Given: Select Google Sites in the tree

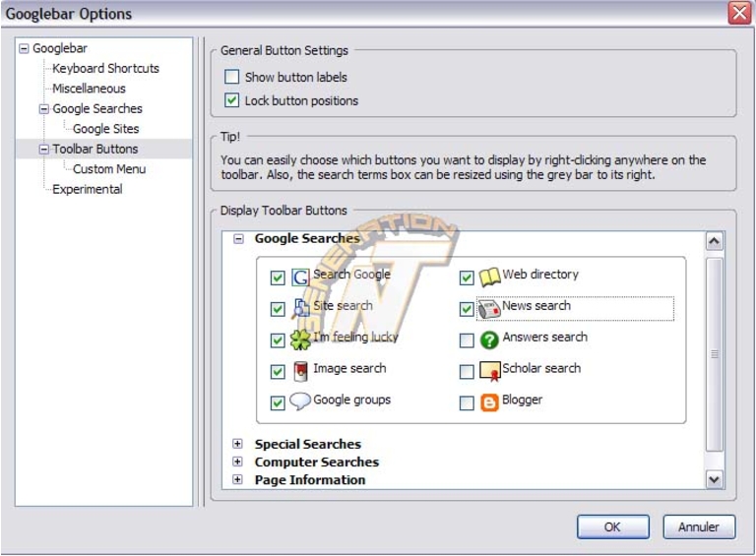Looking at the screenshot, I should click(105, 129).
